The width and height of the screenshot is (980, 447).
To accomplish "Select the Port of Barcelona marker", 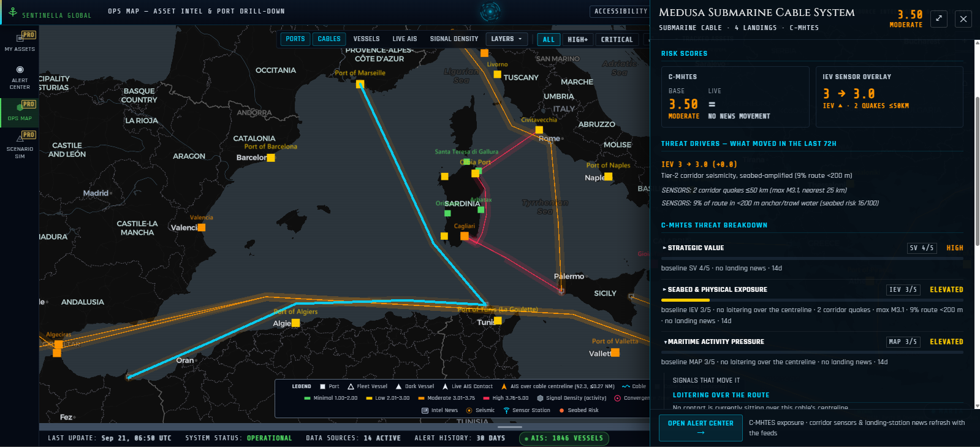I will coord(271,158).
